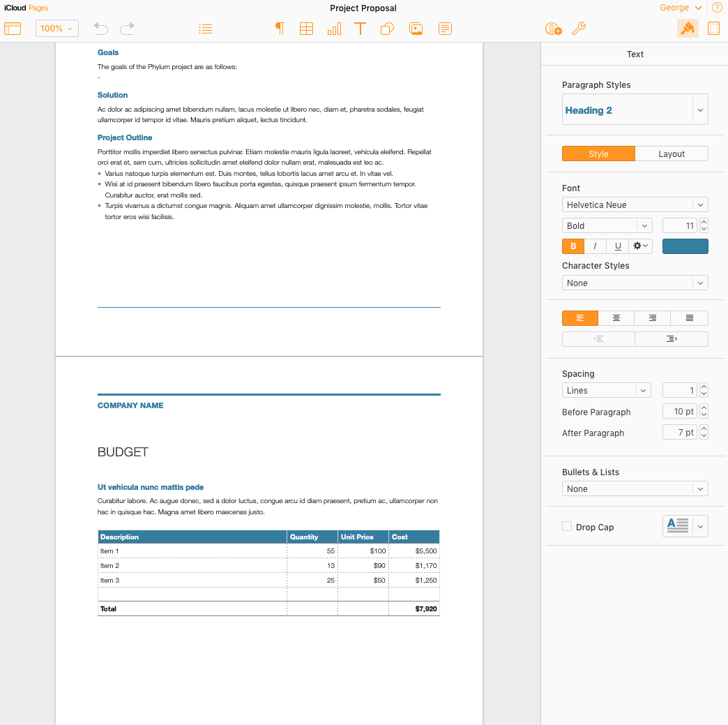
Task: Click the After Paragraph stepper arrows
Action: (704, 432)
